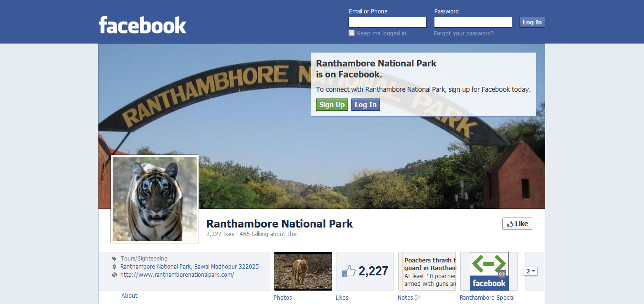
Task: Open the Poachers thrash guard note tile
Action: (x=427, y=271)
